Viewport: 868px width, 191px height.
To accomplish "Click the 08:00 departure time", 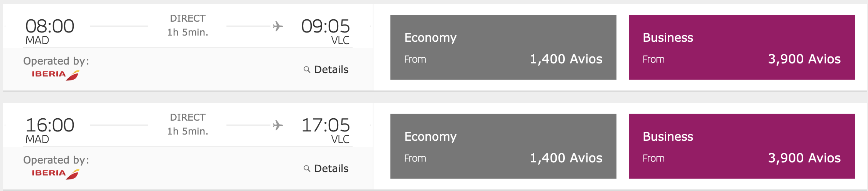I will click(50, 26).
